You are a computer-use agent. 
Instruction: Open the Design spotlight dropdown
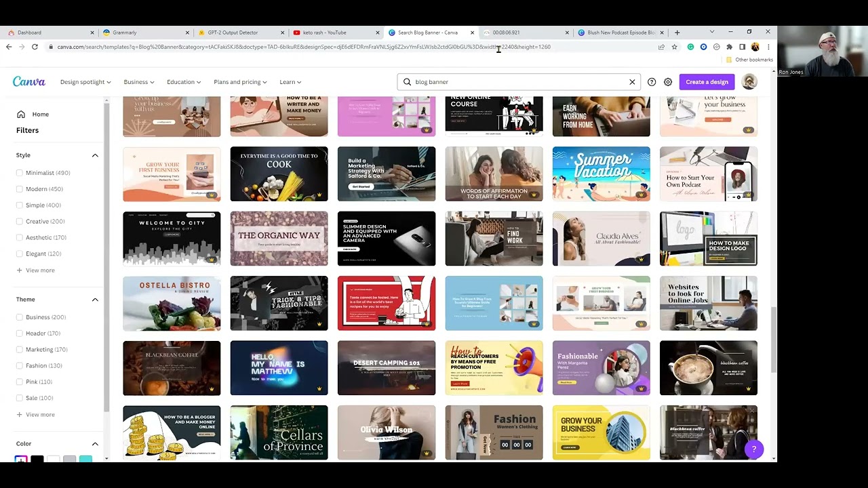(x=85, y=82)
